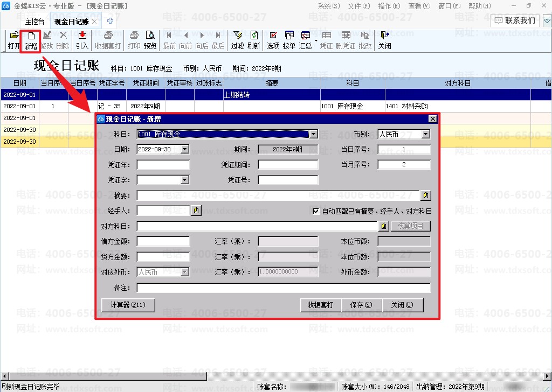The width and height of the screenshot is (552, 392).
Task: Click the 向前 (Previous) navigation icon
Action: pyautogui.click(x=185, y=40)
